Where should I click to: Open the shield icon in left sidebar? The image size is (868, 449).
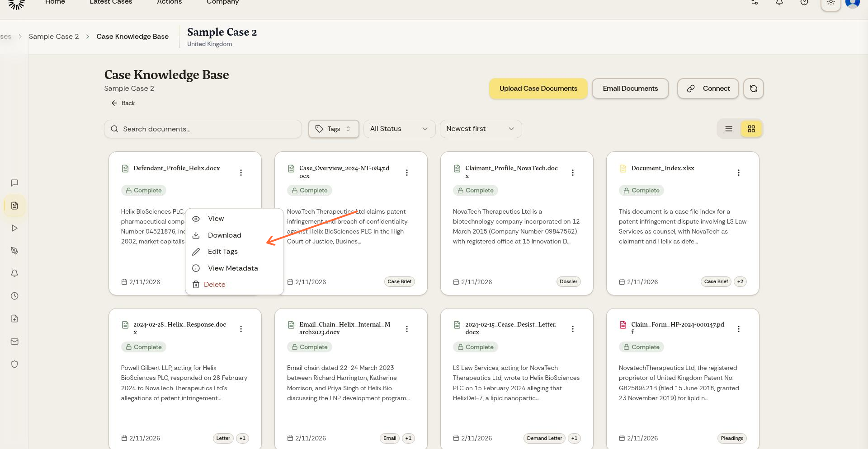tap(14, 364)
